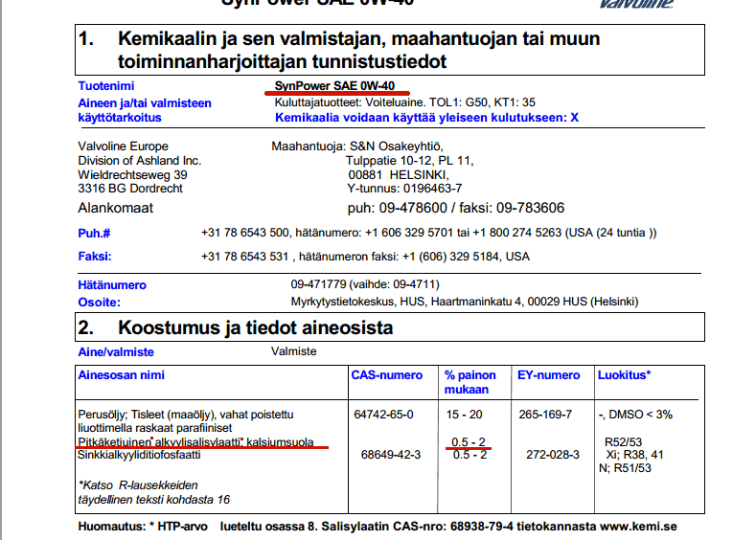Click the classification '-, DMSO < 3%'
Image resolution: width=756 pixels, height=540 pixels.
coord(635,415)
